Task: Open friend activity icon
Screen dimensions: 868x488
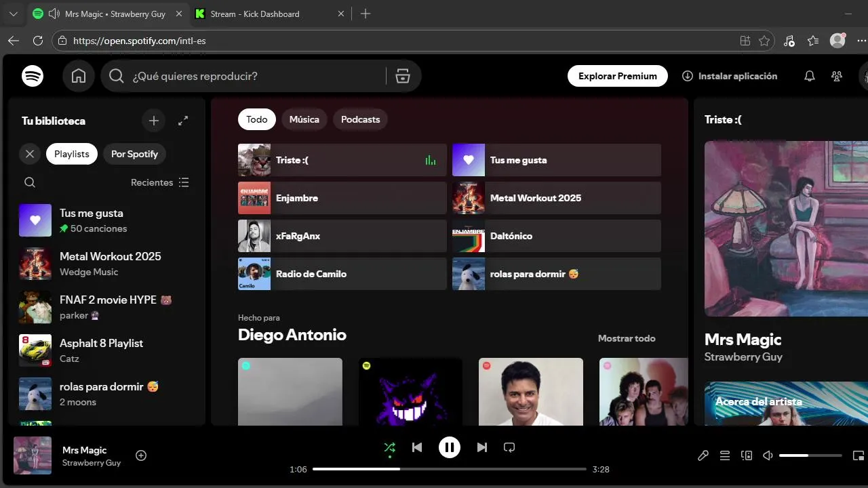Action: [836, 76]
